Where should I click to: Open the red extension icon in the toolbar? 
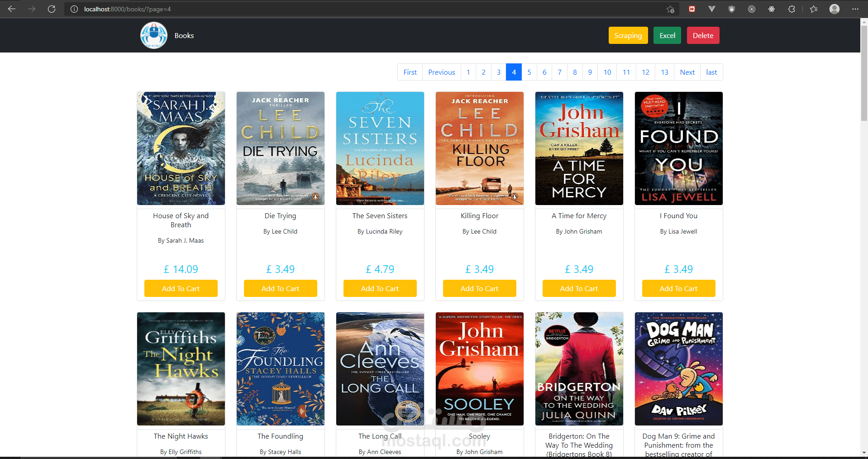click(692, 9)
